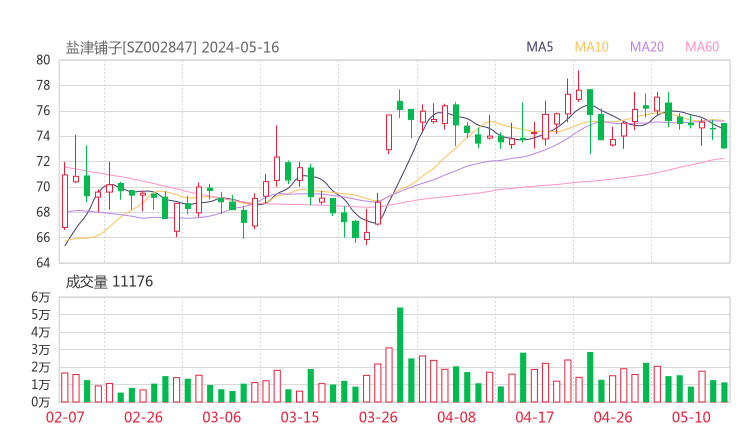Click the 成交量 11176 volume label
Image resolution: width=740 pixels, height=440 pixels.
click(x=109, y=281)
